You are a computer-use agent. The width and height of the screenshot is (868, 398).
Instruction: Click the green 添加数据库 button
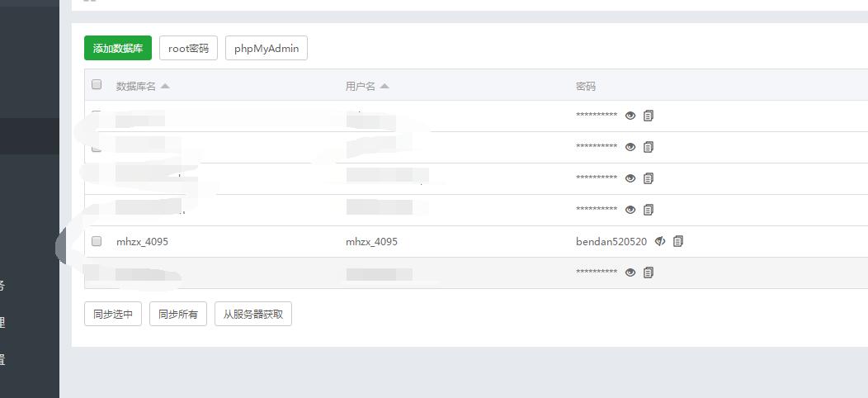tap(118, 48)
